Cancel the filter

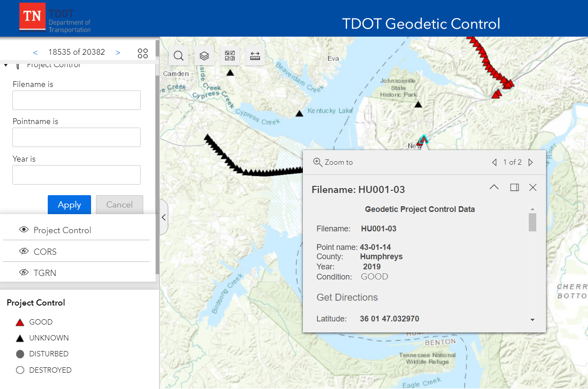(x=119, y=205)
